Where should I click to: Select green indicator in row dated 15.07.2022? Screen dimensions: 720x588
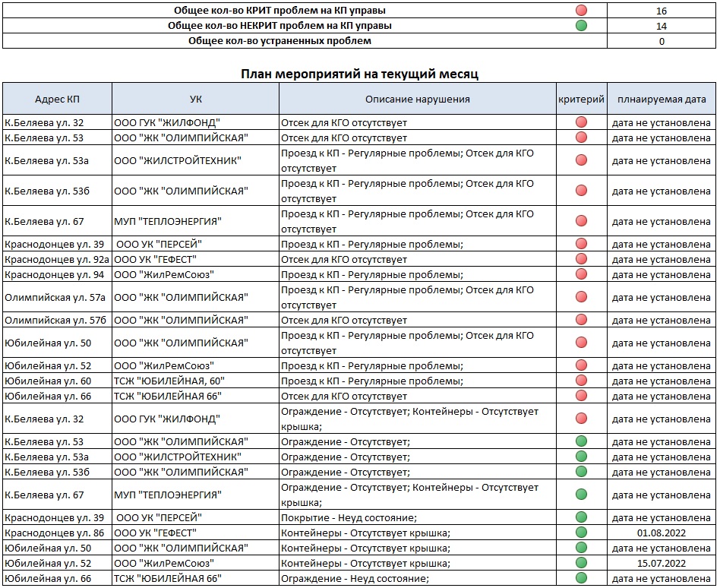(581, 563)
